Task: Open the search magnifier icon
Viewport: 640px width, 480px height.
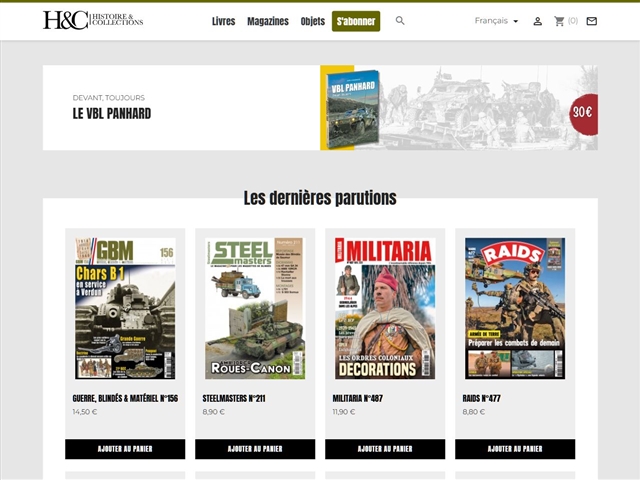Action: click(400, 21)
